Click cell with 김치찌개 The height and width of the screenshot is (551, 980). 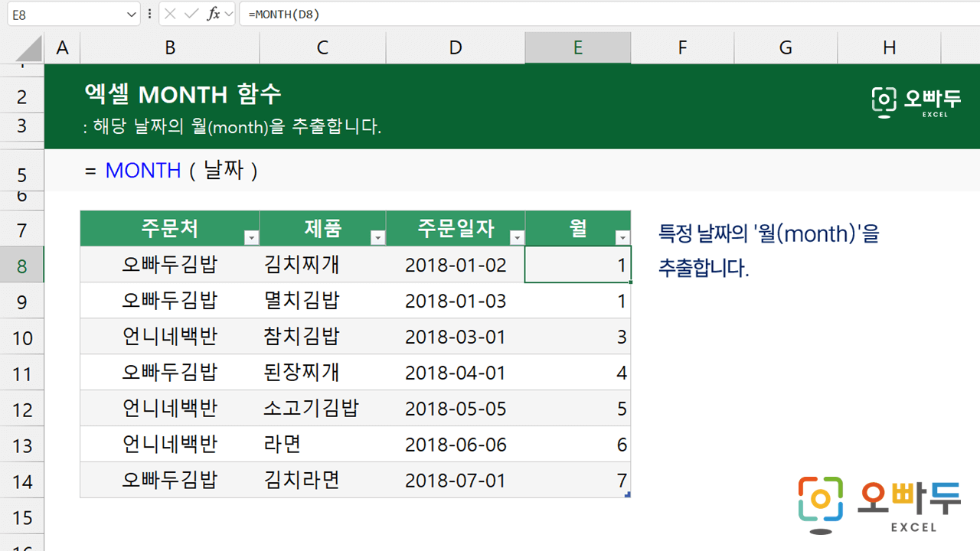(x=322, y=265)
